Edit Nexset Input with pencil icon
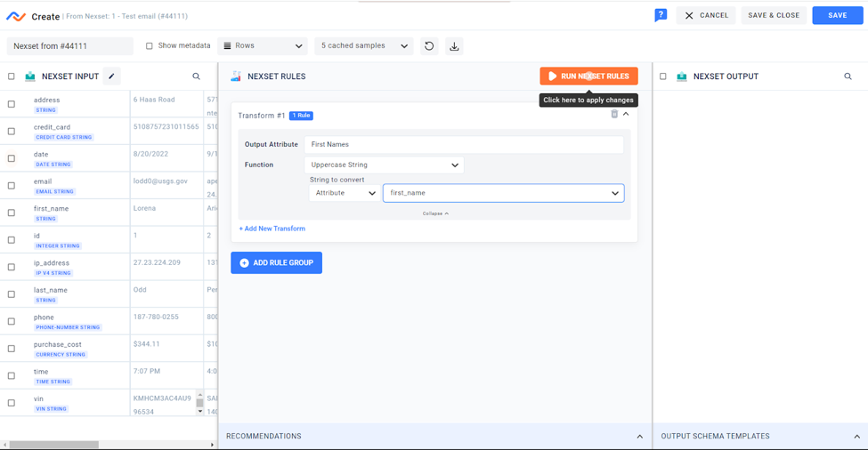This screenshot has width=868, height=450. pos(111,76)
